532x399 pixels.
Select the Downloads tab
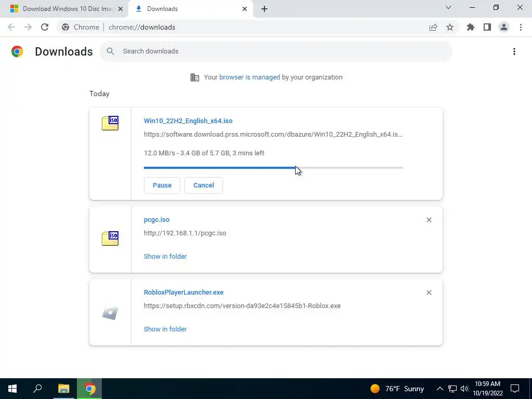click(x=190, y=9)
